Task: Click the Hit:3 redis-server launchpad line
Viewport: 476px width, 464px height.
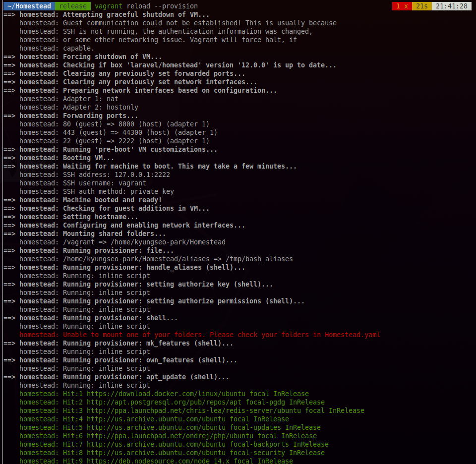Action: coord(192,411)
